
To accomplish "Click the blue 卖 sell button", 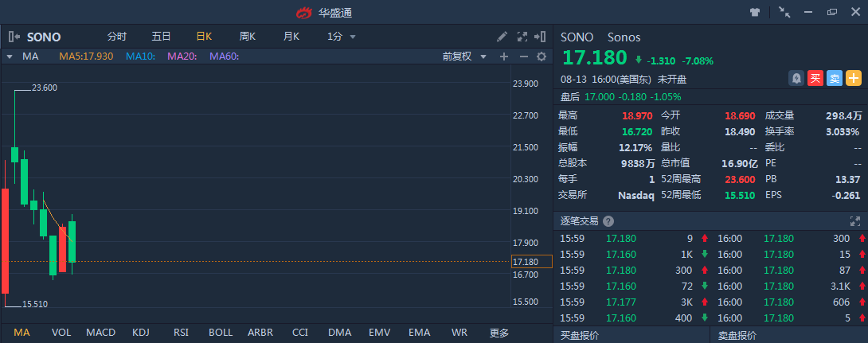I will coord(834,78).
